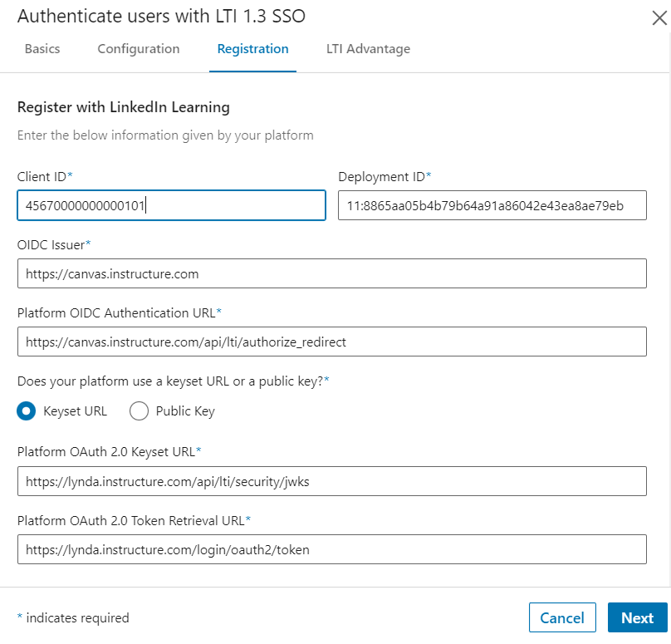Select the Registration tab
Image resolution: width=671 pixels, height=644 pixels.
click(x=253, y=49)
